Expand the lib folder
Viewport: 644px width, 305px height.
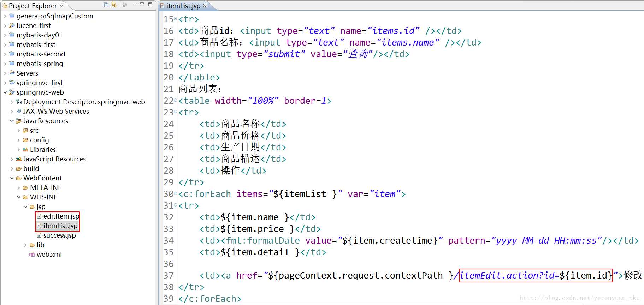click(25, 245)
